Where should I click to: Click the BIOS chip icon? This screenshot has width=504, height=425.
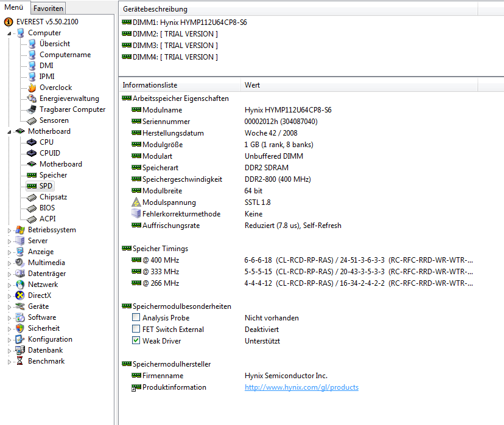pyautogui.click(x=32, y=209)
